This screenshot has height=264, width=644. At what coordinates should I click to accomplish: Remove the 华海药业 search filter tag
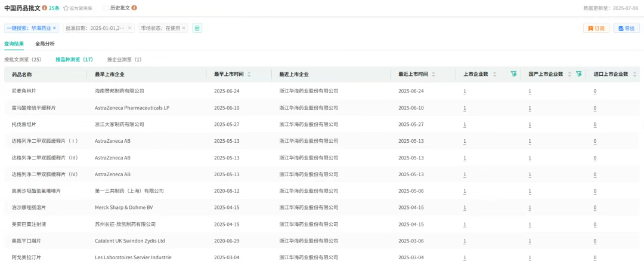(x=55, y=28)
